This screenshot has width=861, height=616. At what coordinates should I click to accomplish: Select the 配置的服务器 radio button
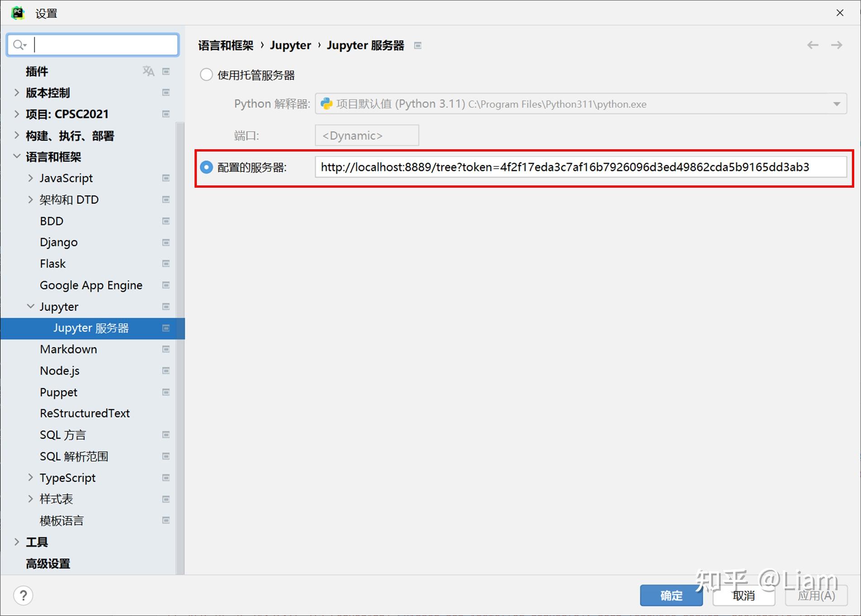[x=206, y=167]
